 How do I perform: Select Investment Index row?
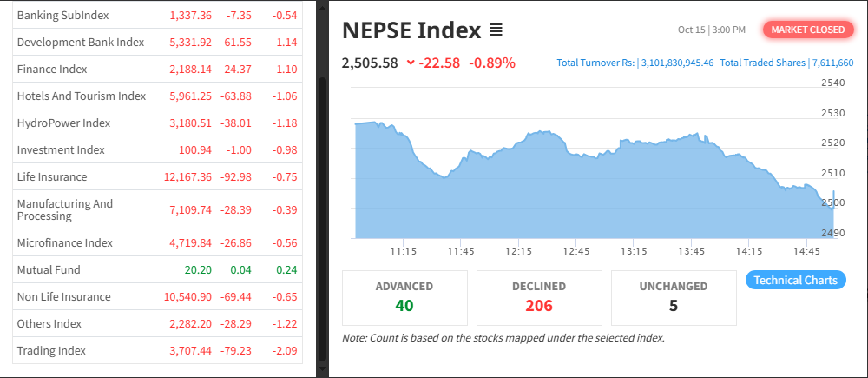(61, 149)
